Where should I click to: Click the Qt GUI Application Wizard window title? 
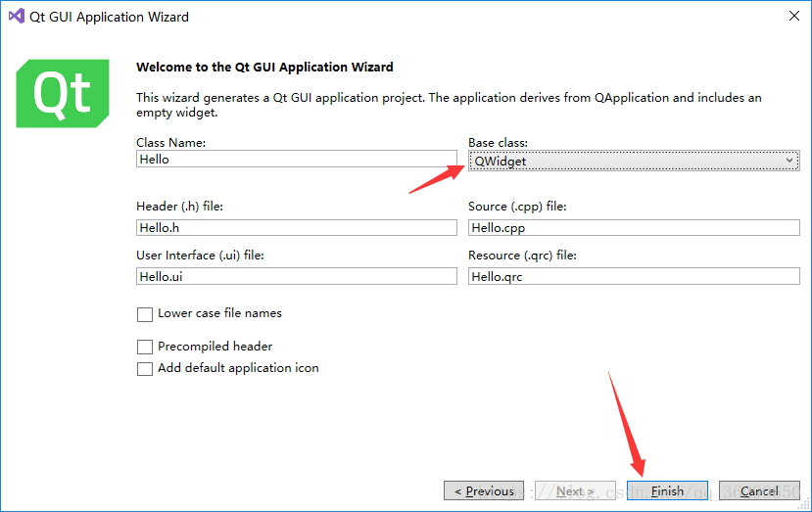(x=109, y=17)
